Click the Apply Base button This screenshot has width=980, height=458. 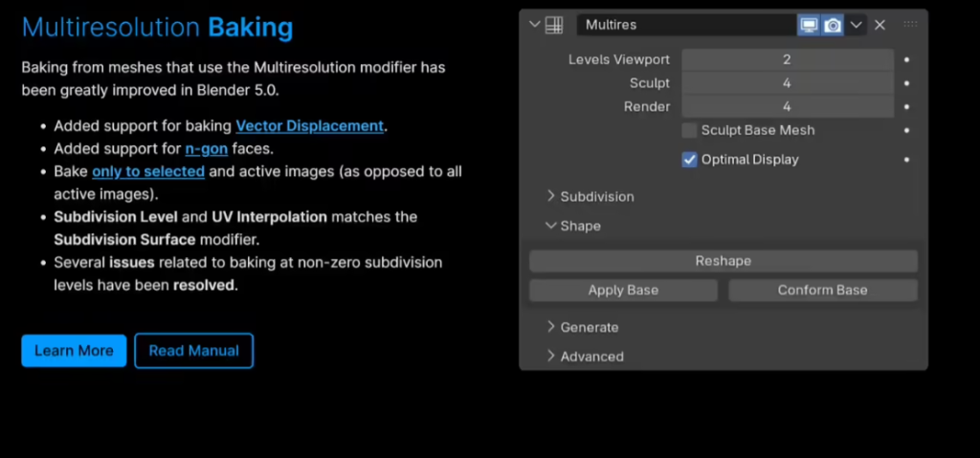[623, 290]
